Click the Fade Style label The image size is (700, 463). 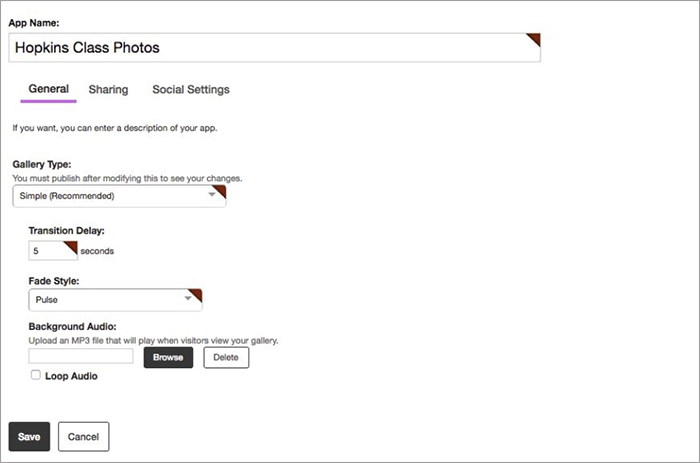pyautogui.click(x=54, y=281)
